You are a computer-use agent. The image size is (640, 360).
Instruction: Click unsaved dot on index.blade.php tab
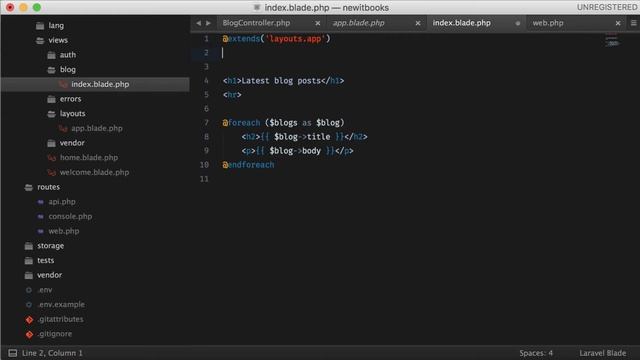(x=518, y=23)
